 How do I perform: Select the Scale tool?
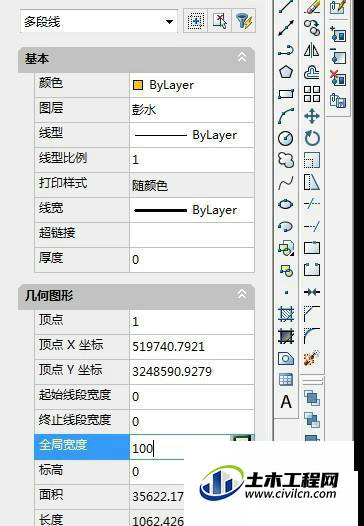coord(312,160)
